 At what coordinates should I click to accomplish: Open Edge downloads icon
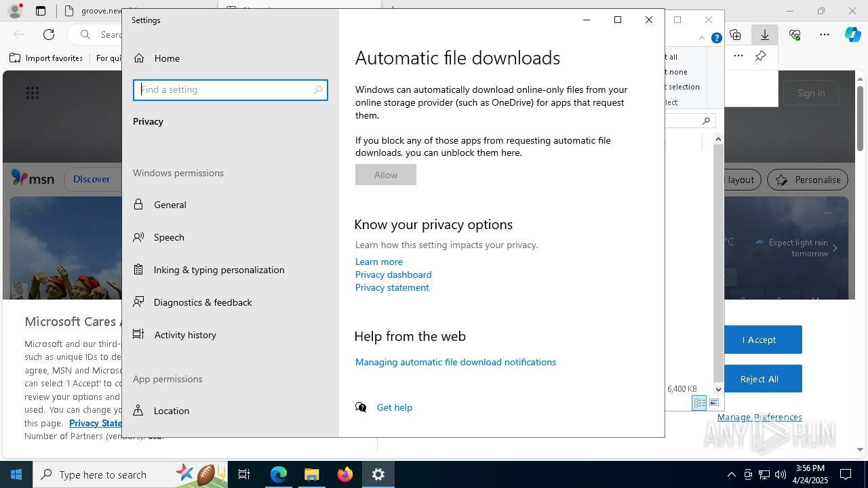tap(765, 35)
